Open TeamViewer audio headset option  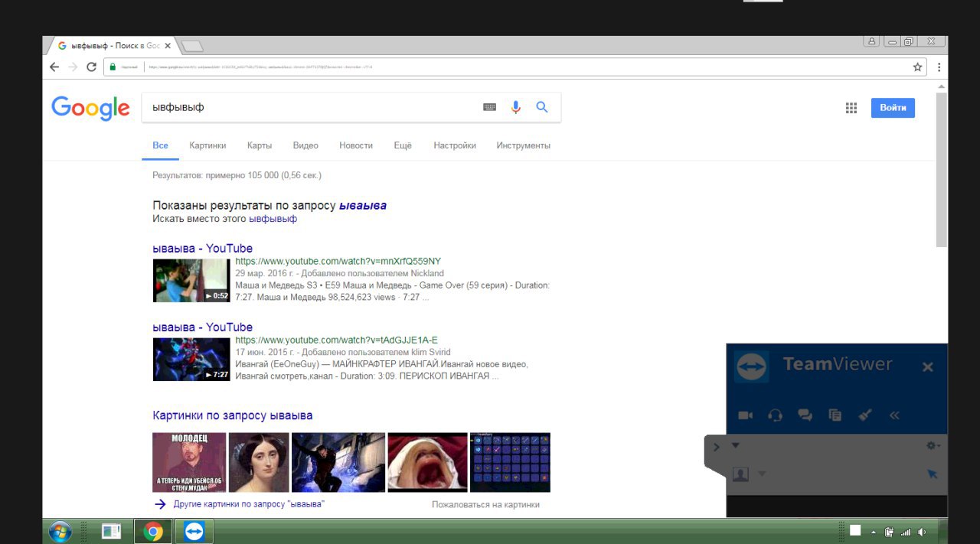[x=775, y=415]
